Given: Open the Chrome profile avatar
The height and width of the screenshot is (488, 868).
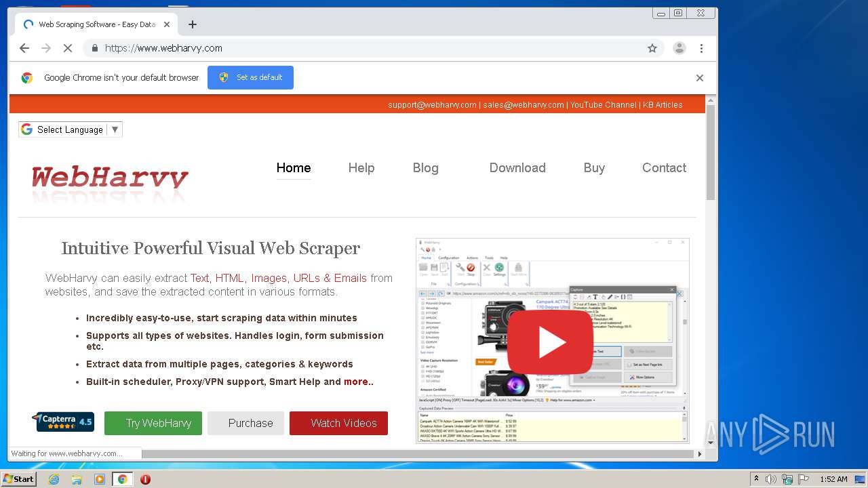Looking at the screenshot, I should pyautogui.click(x=679, y=48).
